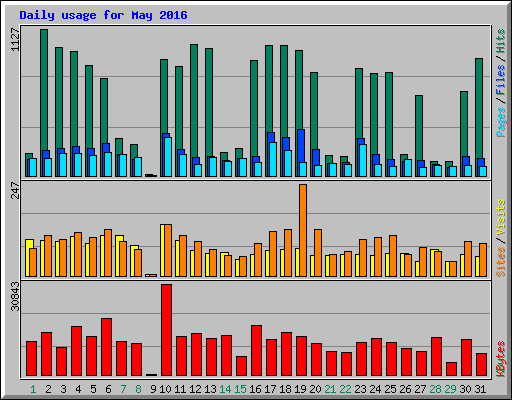This screenshot has height=400, width=512.
Task: Select the tallest red KBytes bar for day 10
Action: 166,330
